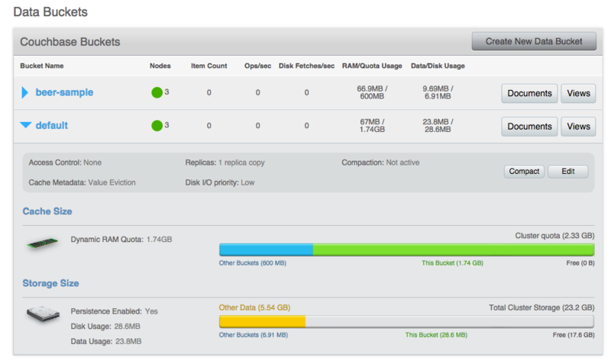Click the Cache Size heading

tap(47, 211)
